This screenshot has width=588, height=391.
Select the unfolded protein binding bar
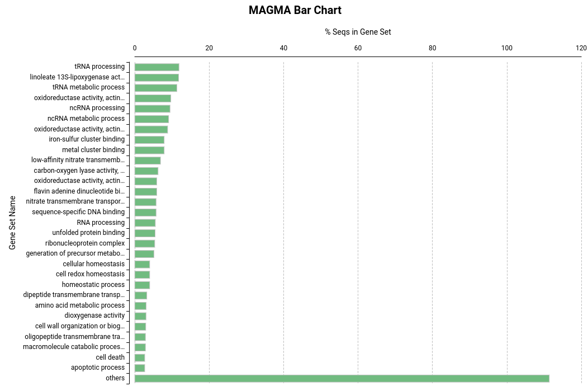pyautogui.click(x=145, y=233)
